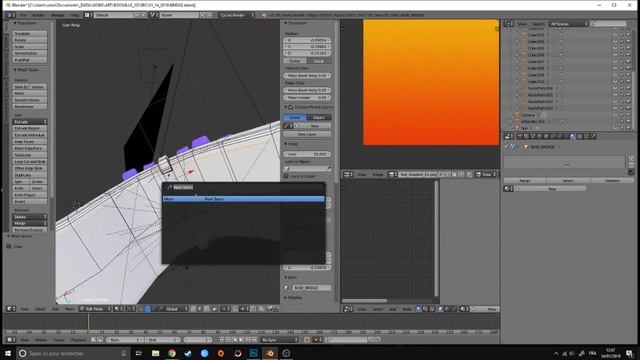Toggle visibility of Camera in outliner
The image size is (640, 360).
pos(615,115)
